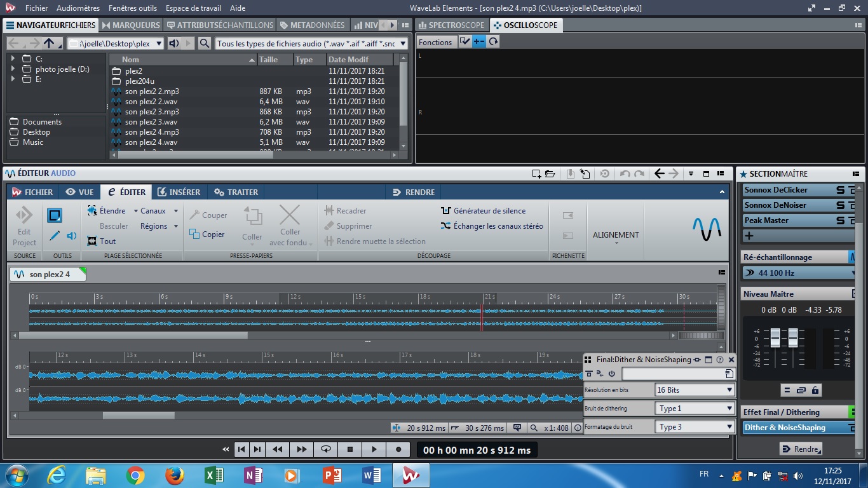Screen dimensions: 868x488
Task: Expand the C: drive tree node
Action: pos(13,58)
